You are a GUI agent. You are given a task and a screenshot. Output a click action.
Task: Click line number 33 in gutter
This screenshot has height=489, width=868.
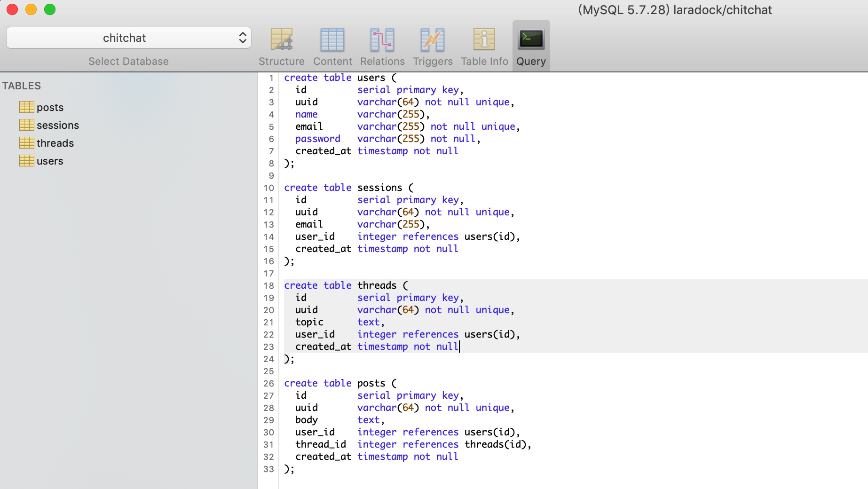click(x=268, y=469)
